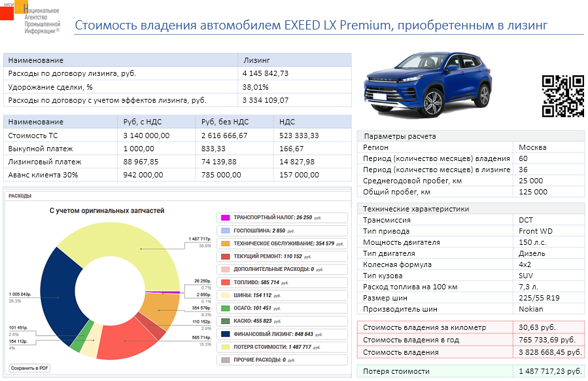Click the Руб, без НДС column header
Image resolution: width=588 pixels, height=381 pixels.
click(x=225, y=122)
